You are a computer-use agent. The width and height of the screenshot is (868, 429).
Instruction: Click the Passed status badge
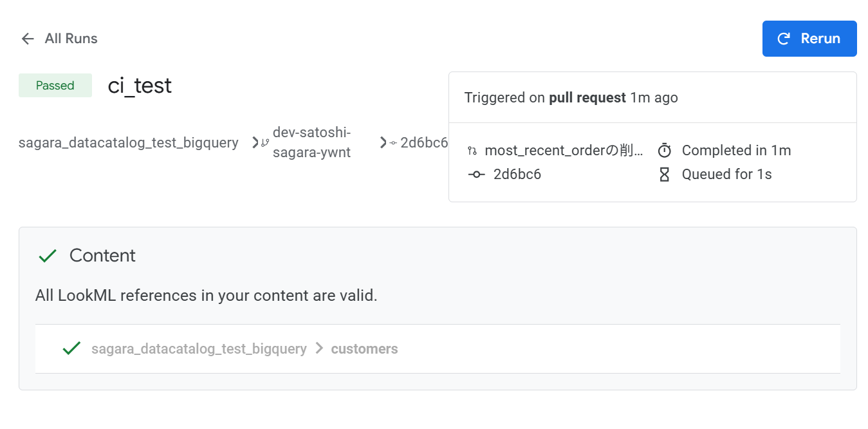point(55,86)
